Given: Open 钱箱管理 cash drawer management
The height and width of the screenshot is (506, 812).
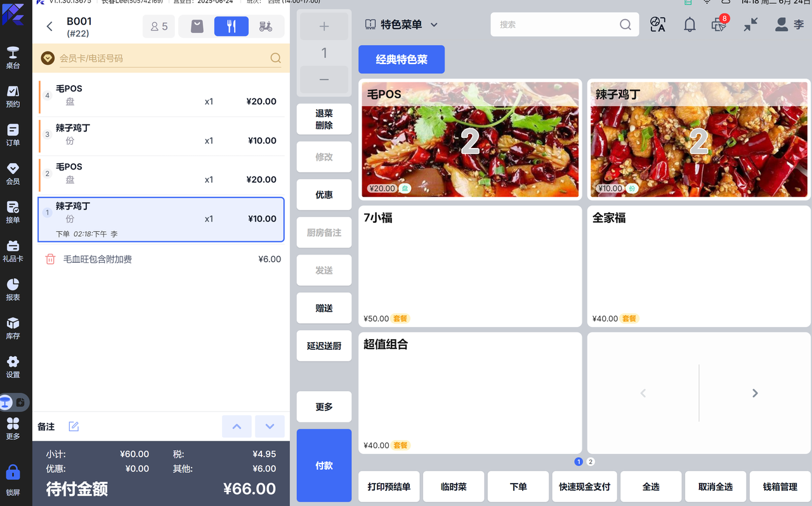Looking at the screenshot, I should point(780,487).
